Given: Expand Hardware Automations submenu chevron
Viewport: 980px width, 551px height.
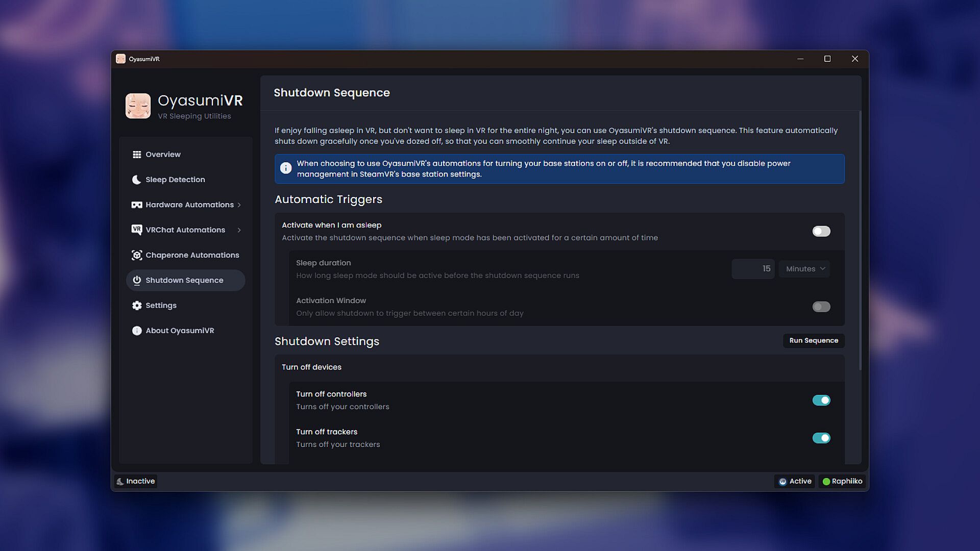Looking at the screenshot, I should click(239, 205).
